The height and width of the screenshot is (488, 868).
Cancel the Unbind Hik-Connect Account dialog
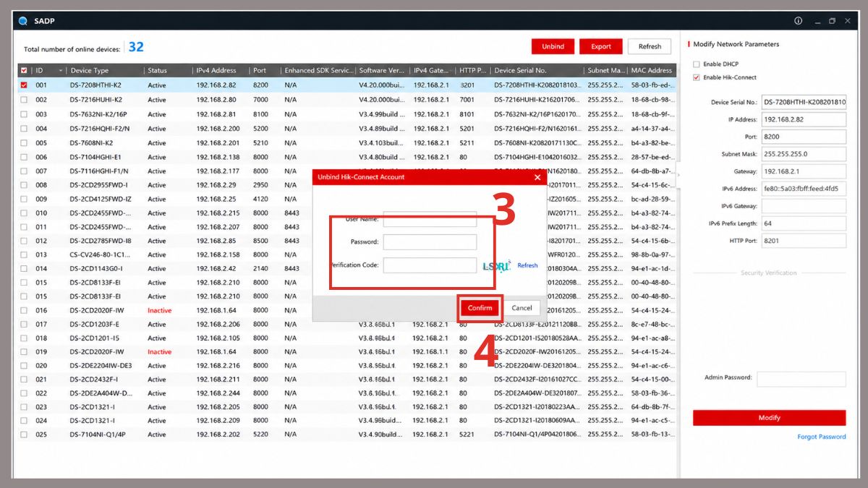click(522, 308)
